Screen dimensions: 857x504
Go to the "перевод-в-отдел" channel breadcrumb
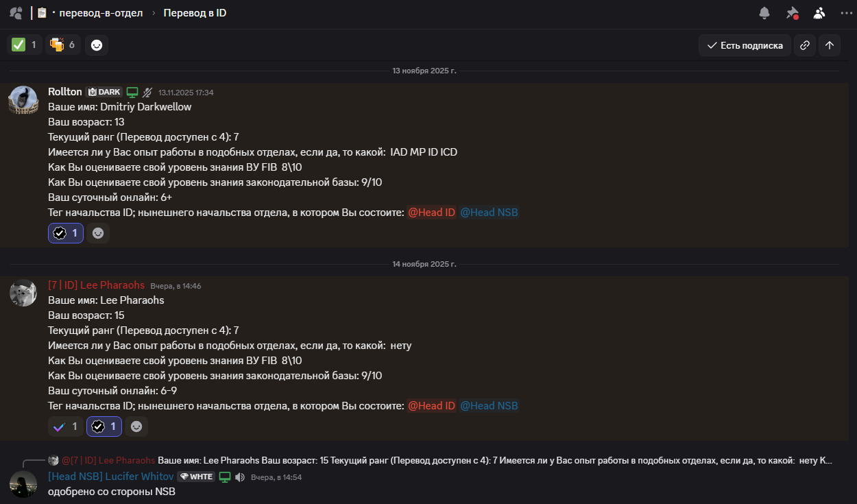(x=100, y=13)
